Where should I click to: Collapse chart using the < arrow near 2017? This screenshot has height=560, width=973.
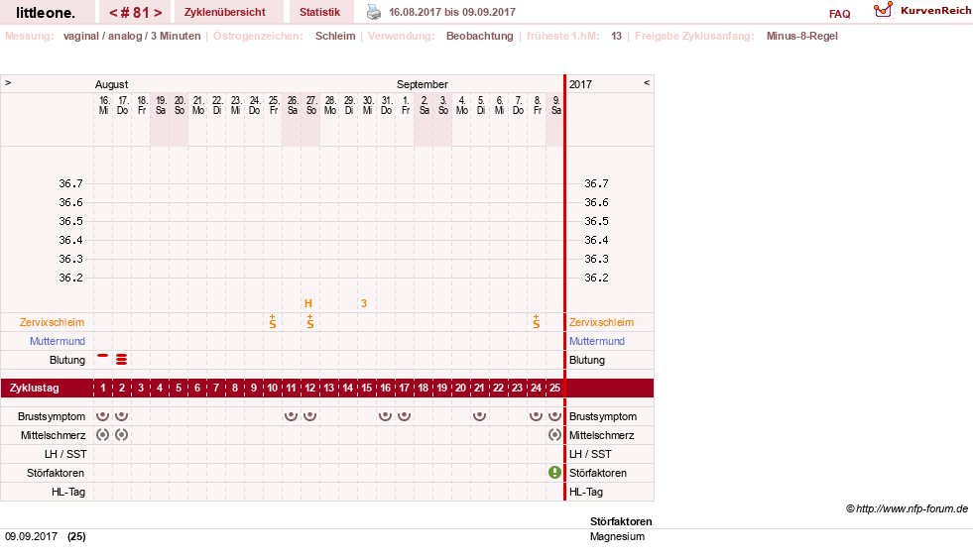coord(647,82)
